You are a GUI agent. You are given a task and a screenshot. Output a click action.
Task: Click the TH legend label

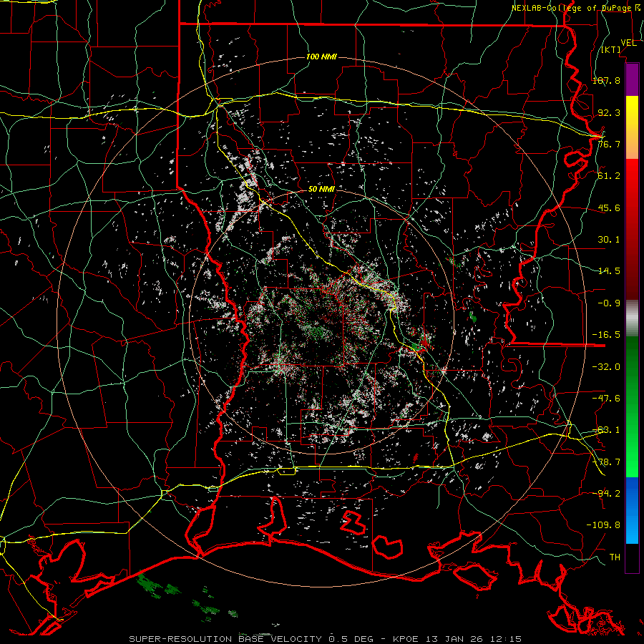(x=615, y=557)
